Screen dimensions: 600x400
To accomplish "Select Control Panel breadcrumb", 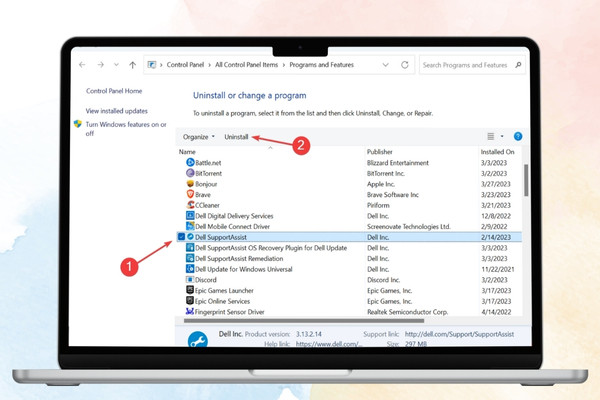I will (185, 65).
